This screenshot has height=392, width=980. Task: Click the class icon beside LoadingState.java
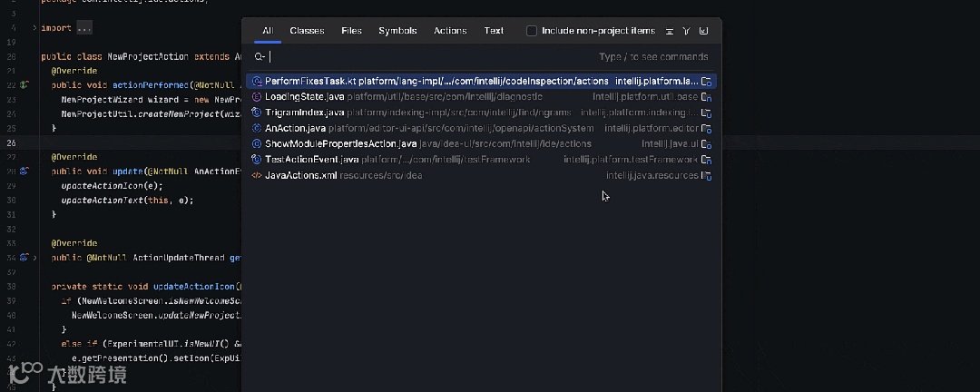(256, 97)
